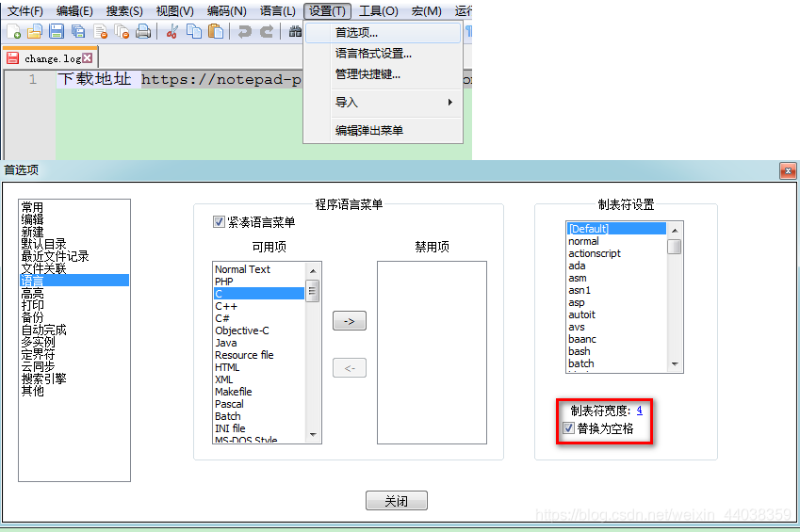Choose 编辑弹出菜单 menu entry
Screen dimensions: 800x532
point(384,131)
